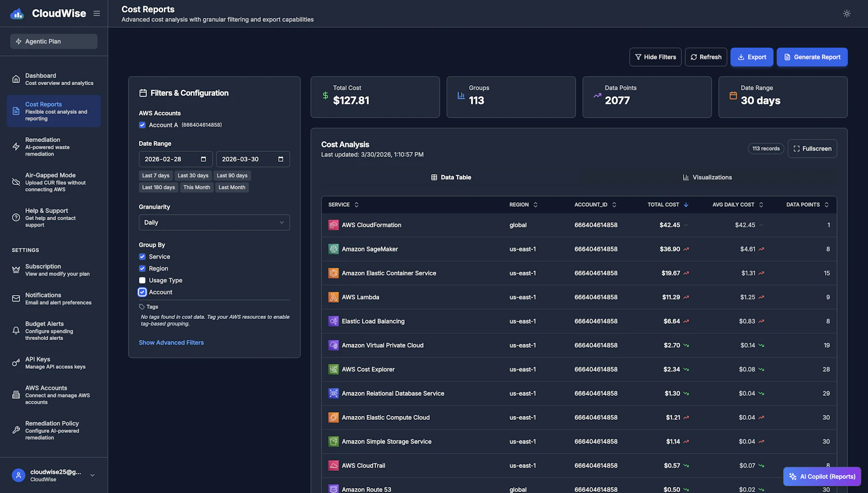Sort table by the TOTAL COST column
The image size is (868, 493).
(668, 204)
